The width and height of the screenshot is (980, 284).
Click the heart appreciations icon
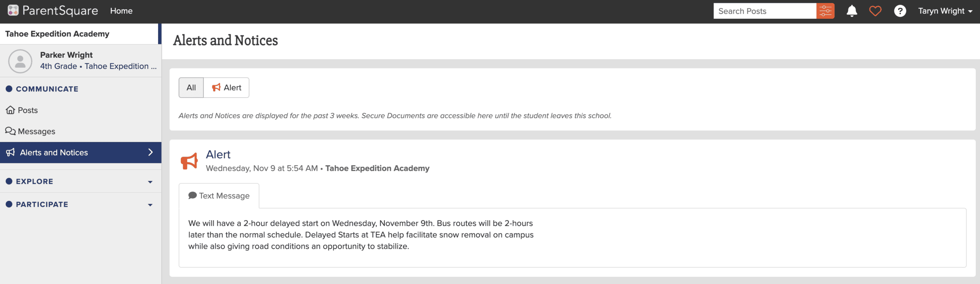875,11
